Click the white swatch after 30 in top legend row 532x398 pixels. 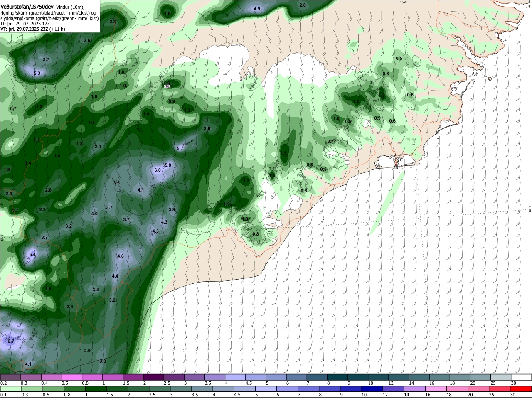click(522, 377)
